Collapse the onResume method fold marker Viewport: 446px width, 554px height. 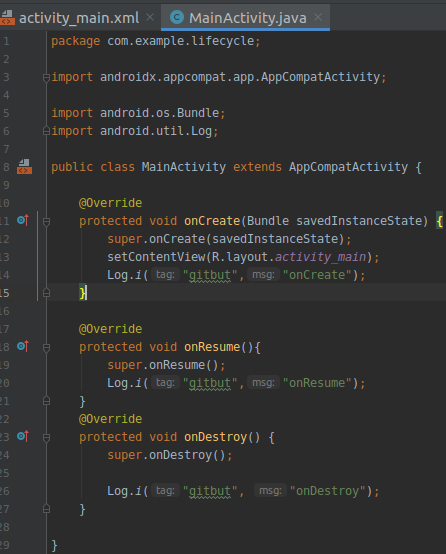tap(46, 348)
